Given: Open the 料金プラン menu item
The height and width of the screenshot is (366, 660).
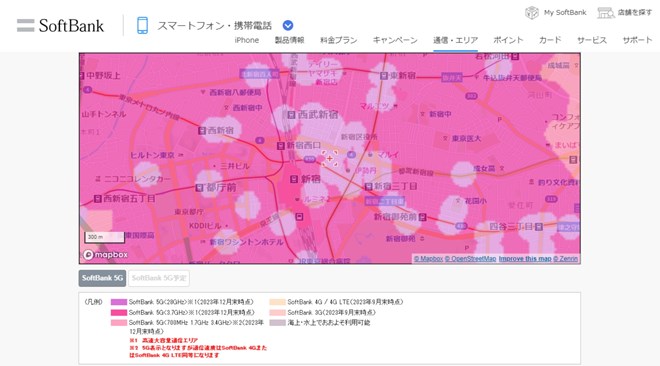Looking at the screenshot, I should pyautogui.click(x=338, y=40).
